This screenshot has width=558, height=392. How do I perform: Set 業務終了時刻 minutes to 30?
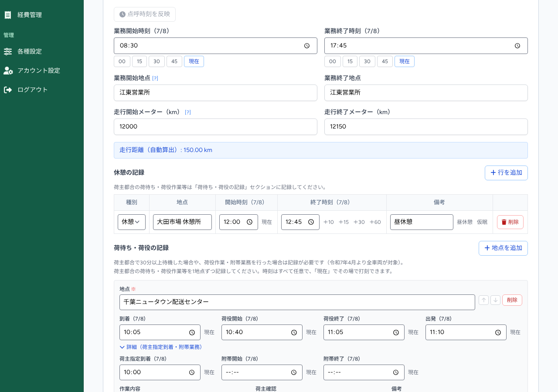point(367,61)
